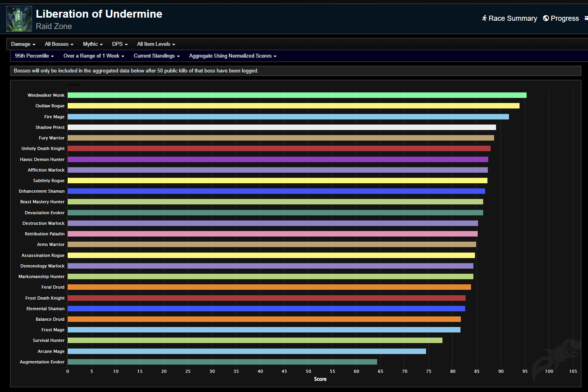Click the Outlaw Rogue label
Screen dimensions: 588x392
[50, 106]
